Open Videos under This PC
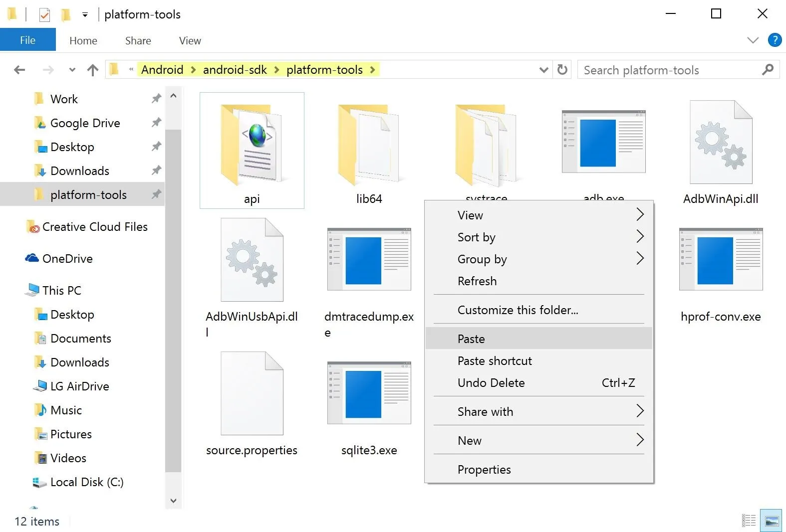 coord(60,458)
